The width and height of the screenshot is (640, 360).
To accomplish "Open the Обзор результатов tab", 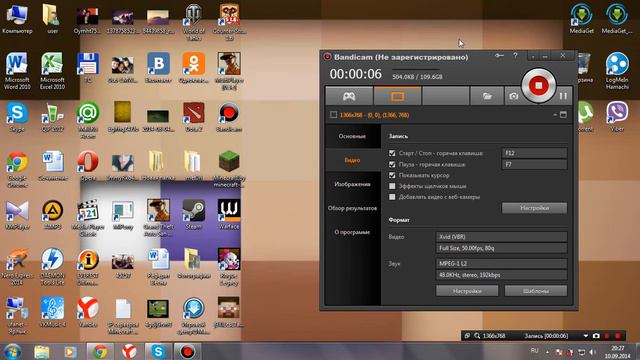I will tap(352, 208).
